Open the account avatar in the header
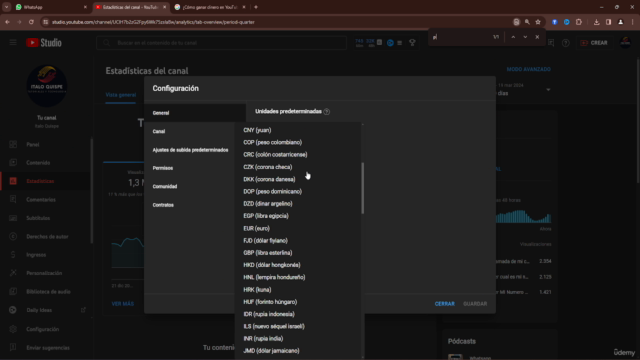The image size is (640, 360). (x=625, y=42)
